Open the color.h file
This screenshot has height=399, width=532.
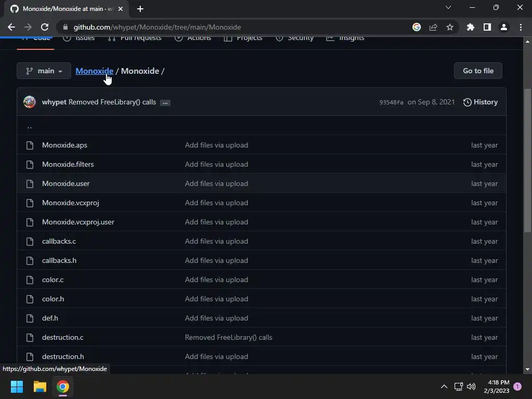click(53, 299)
